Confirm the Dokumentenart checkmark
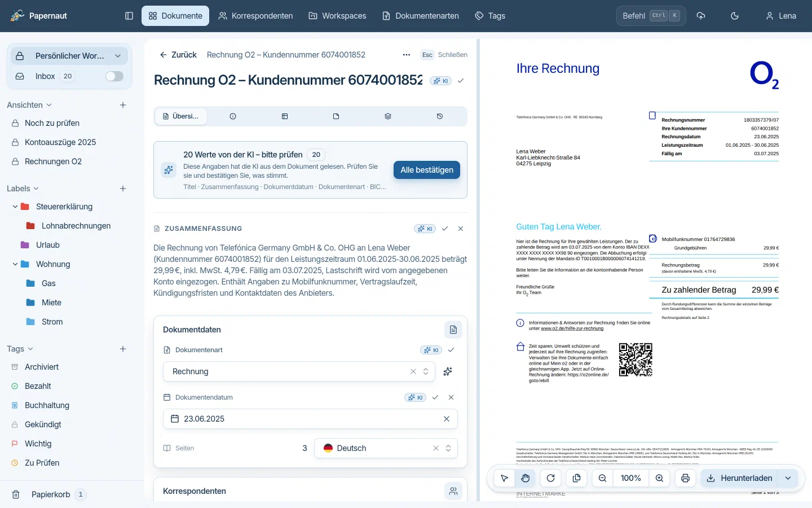Viewport: 812px width, 508px height. point(451,350)
